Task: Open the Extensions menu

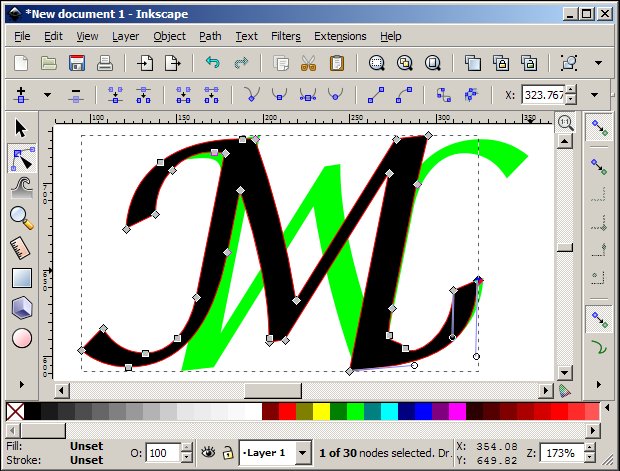Action: coord(340,36)
